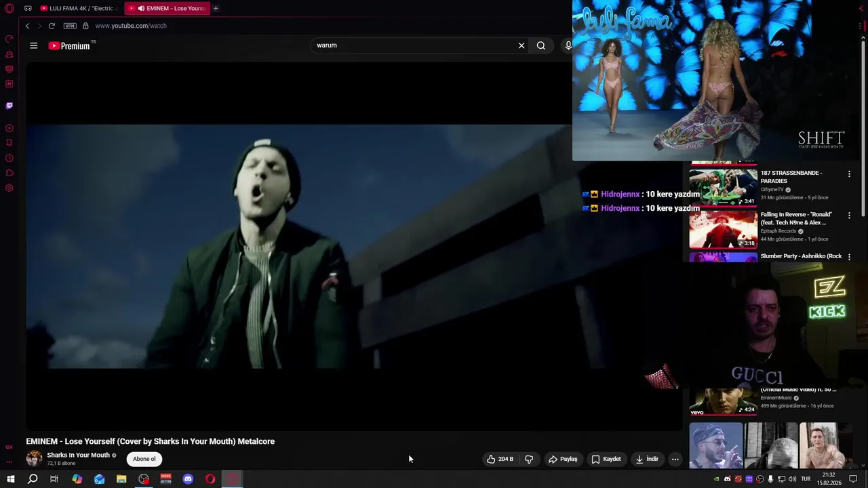Open the EminemMusic channel link
868x488 pixels.
point(776,398)
